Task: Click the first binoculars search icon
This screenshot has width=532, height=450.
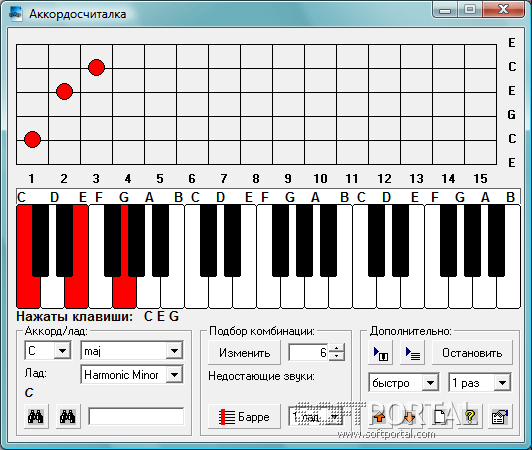Action: point(36,416)
